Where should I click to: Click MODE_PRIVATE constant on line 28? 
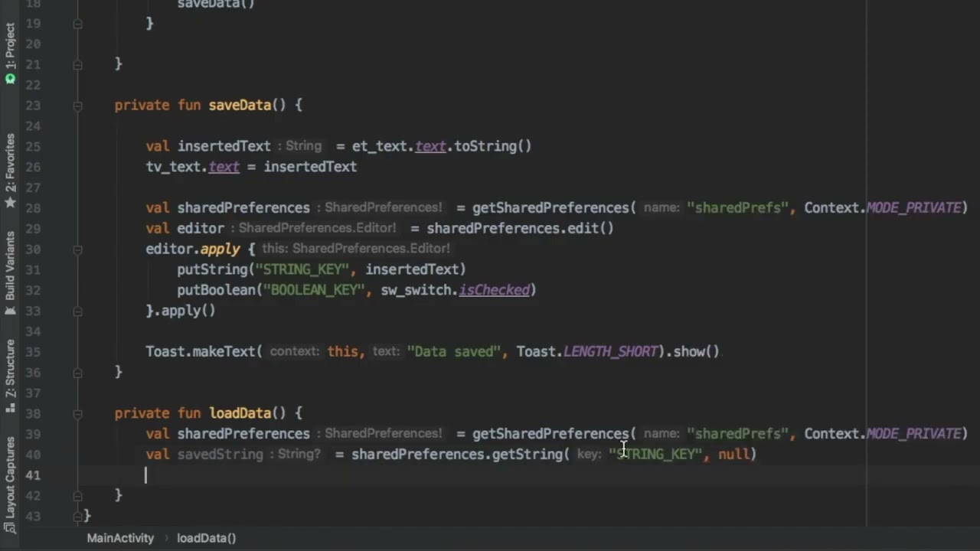pos(913,207)
